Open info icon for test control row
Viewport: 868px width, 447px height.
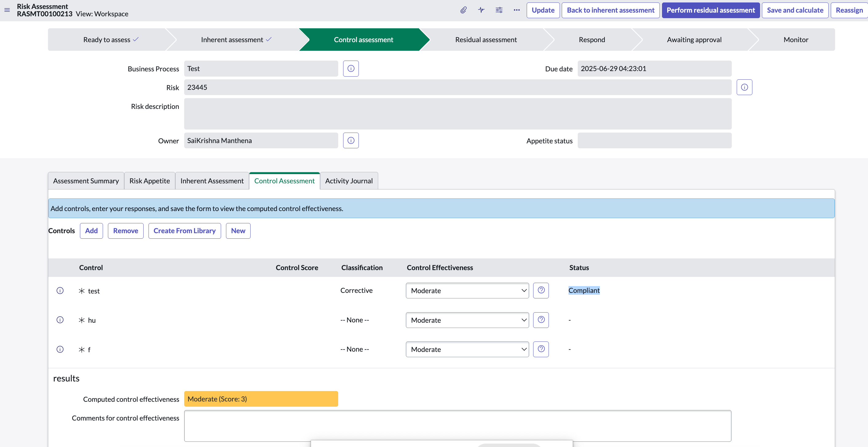(x=60, y=291)
